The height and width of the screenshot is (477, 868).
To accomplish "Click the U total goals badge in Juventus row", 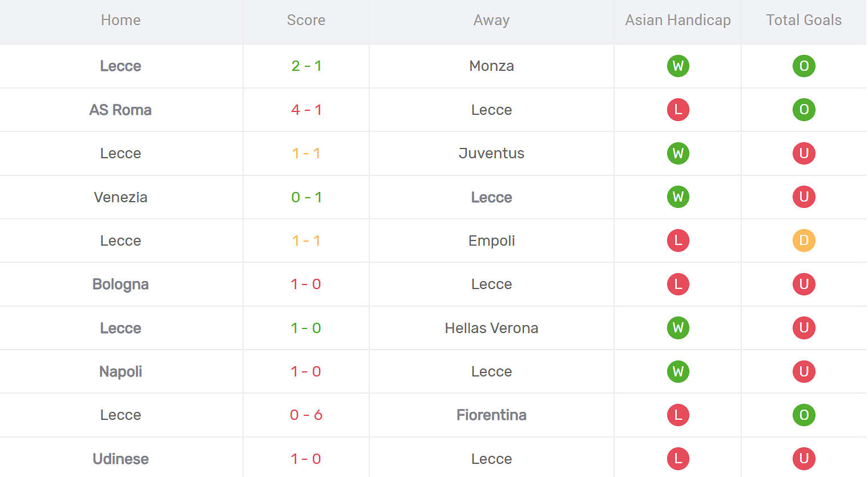I will click(x=804, y=153).
